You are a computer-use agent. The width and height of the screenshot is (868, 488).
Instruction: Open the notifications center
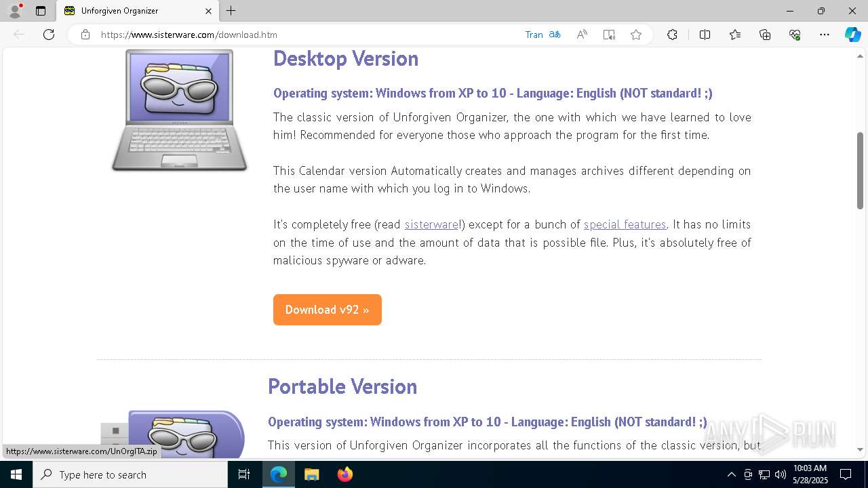[846, 474]
